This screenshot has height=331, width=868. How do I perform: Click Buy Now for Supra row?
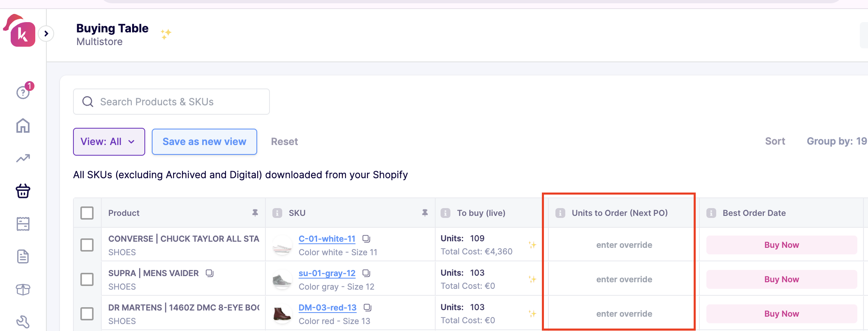click(x=781, y=279)
